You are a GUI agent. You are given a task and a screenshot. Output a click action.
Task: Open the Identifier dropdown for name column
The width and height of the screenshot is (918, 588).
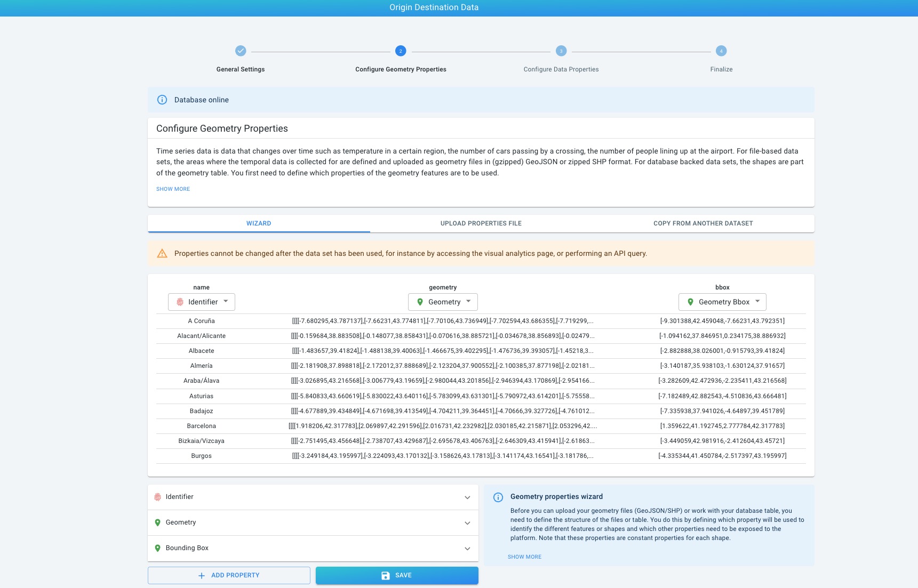[x=202, y=302]
